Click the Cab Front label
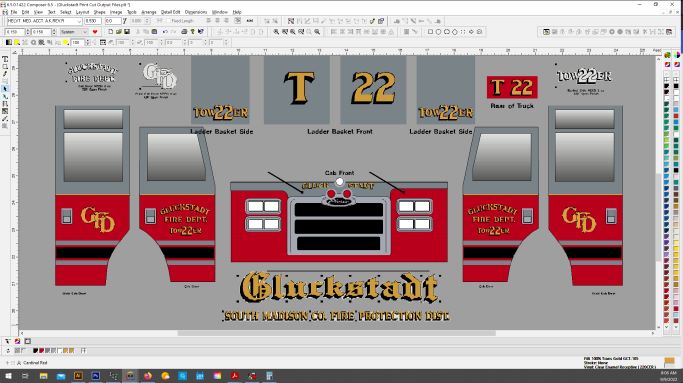The image size is (683, 383). [339, 173]
